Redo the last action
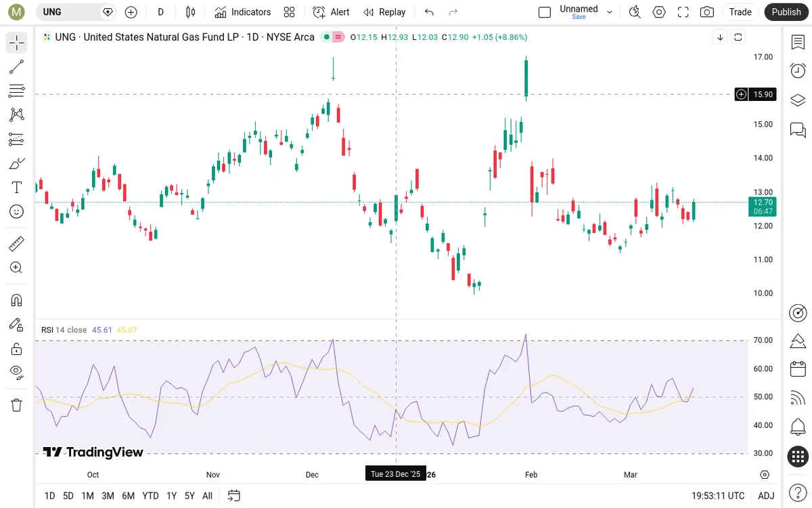This screenshot has width=812, height=508. click(453, 12)
